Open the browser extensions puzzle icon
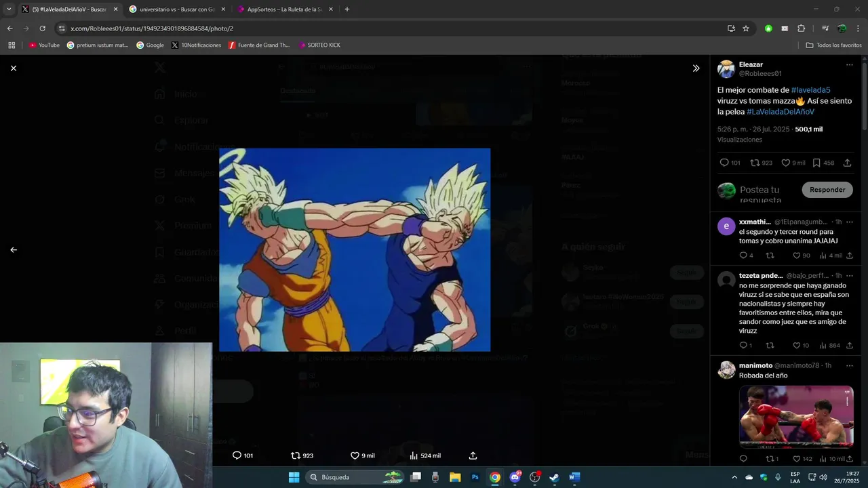The width and height of the screenshot is (868, 488). pos(802,28)
